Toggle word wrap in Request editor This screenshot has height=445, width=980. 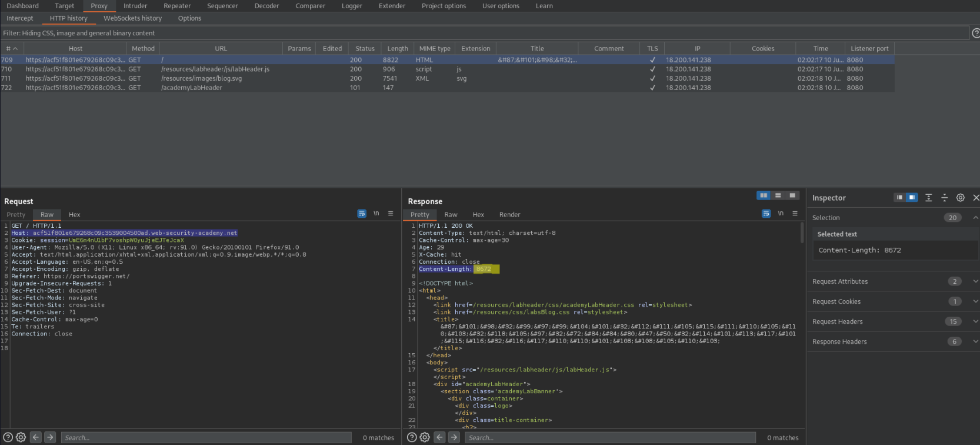(x=362, y=214)
